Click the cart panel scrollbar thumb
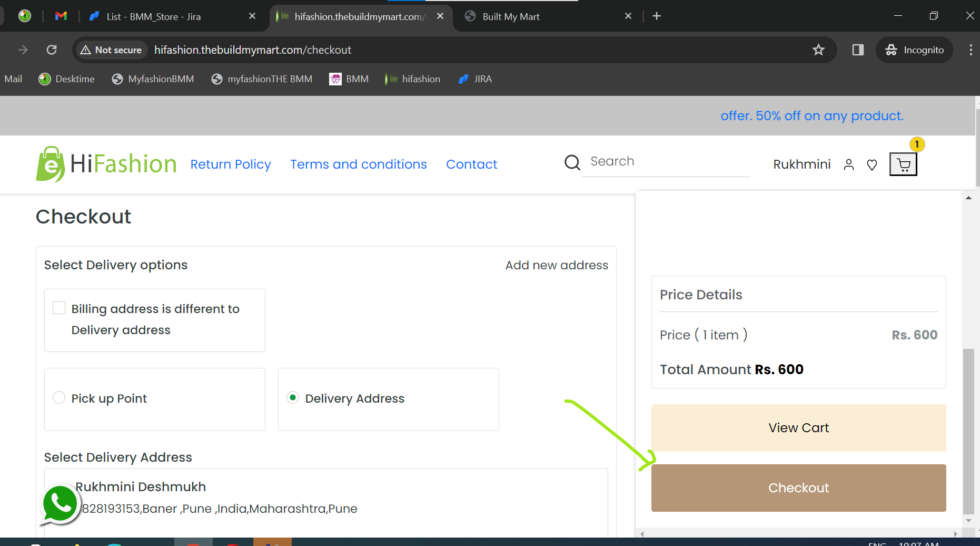The height and width of the screenshot is (546, 980). [x=968, y=431]
